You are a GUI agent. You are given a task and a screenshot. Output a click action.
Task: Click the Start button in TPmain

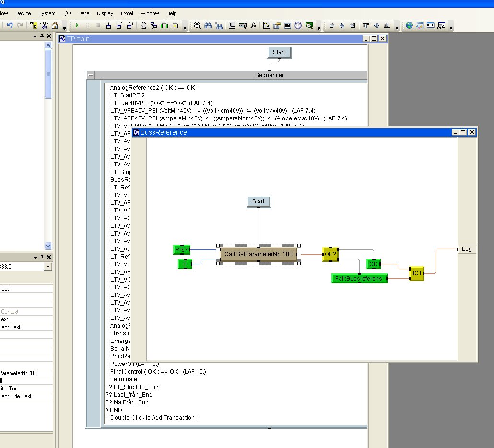(x=279, y=52)
